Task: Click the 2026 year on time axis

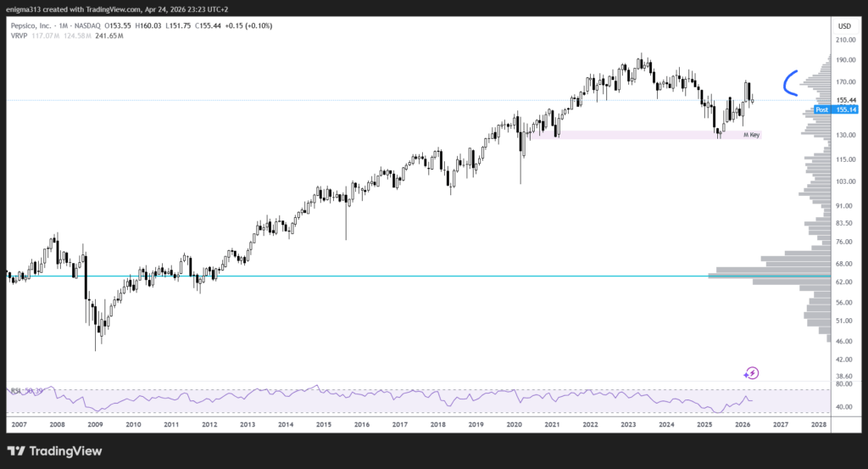Action: 743,425
